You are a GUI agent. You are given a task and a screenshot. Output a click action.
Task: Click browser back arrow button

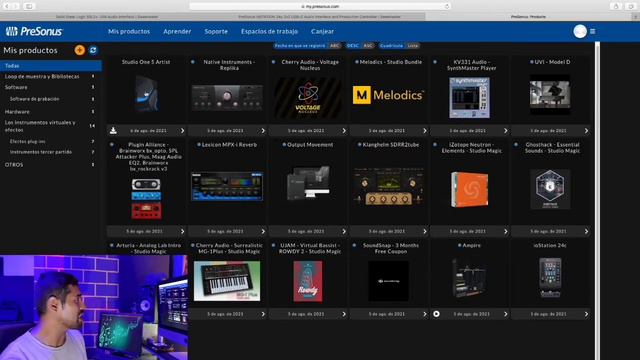pyautogui.click(x=7, y=6)
